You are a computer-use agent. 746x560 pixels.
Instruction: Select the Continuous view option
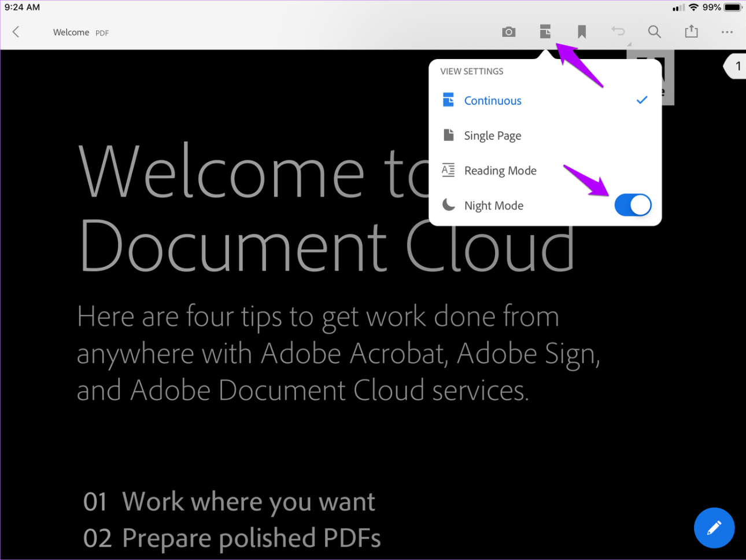click(493, 101)
